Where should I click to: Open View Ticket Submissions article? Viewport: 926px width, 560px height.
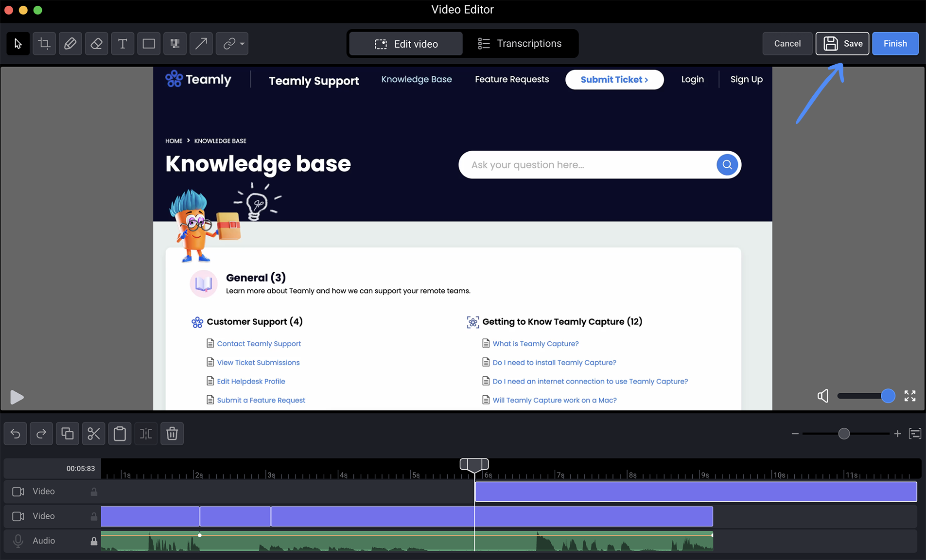coord(258,363)
